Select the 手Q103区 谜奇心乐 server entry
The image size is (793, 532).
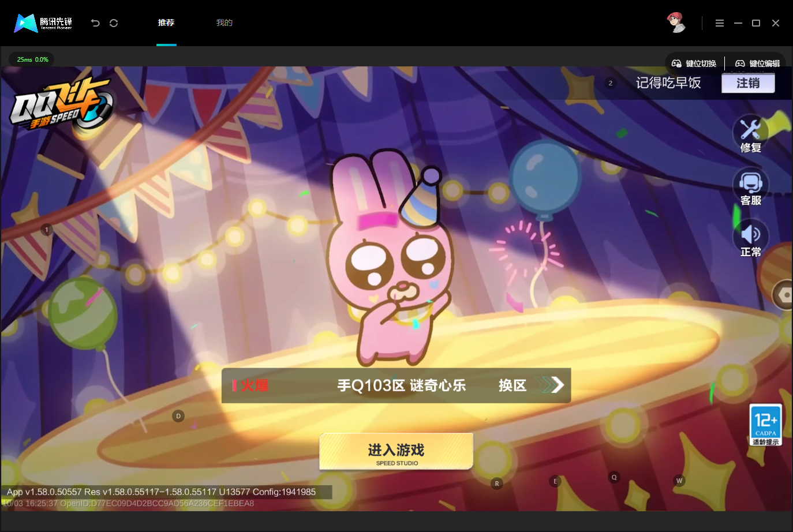(x=401, y=385)
